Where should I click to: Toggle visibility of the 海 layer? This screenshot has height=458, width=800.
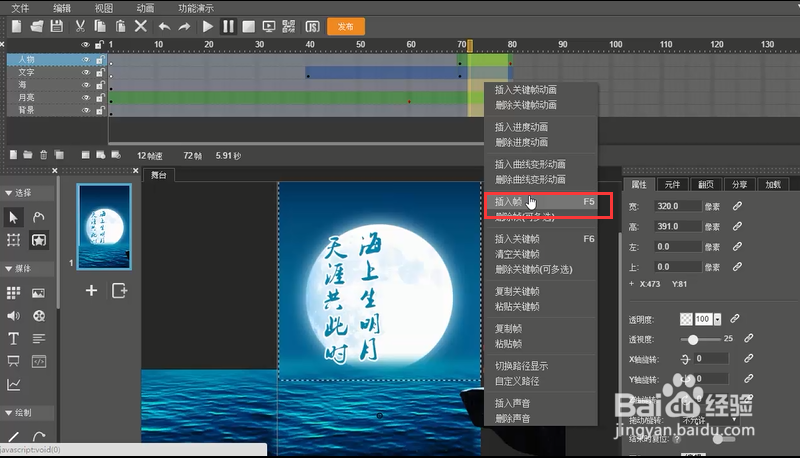[x=86, y=85]
